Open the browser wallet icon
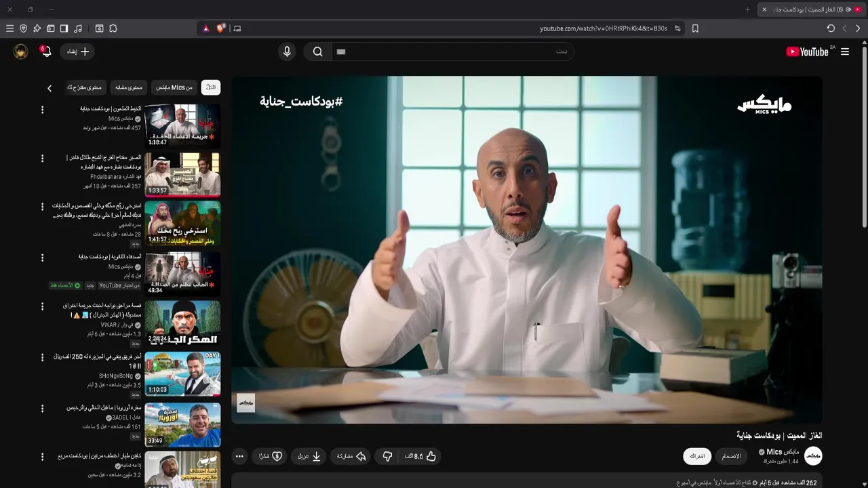This screenshot has width=868, height=488. [50, 28]
